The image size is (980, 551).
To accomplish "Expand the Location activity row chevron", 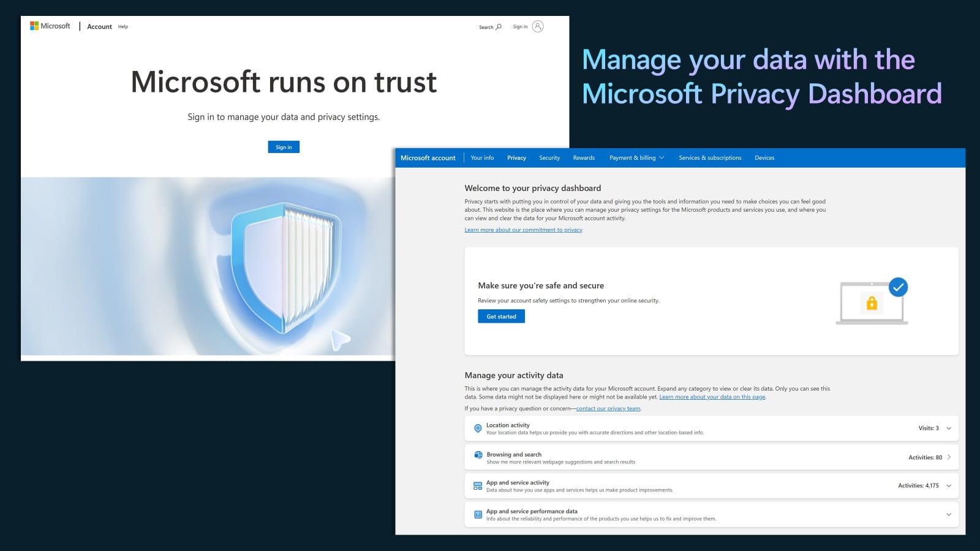I will (x=949, y=429).
